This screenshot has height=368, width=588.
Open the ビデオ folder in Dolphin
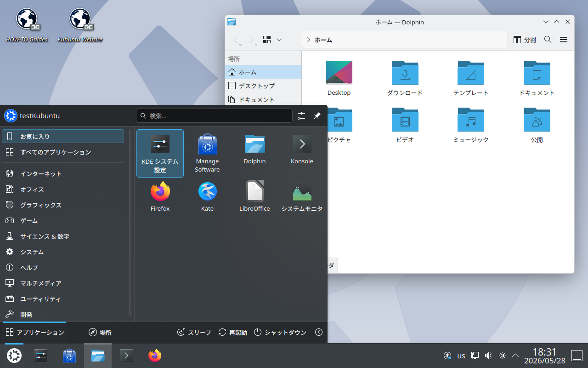tap(405, 125)
